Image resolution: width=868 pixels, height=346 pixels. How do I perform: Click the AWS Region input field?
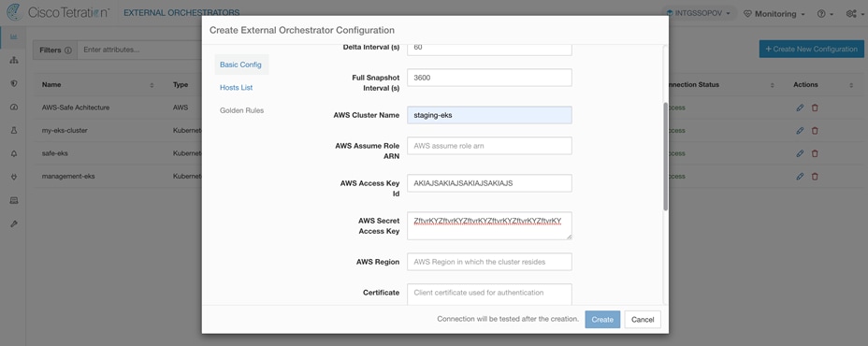489,261
